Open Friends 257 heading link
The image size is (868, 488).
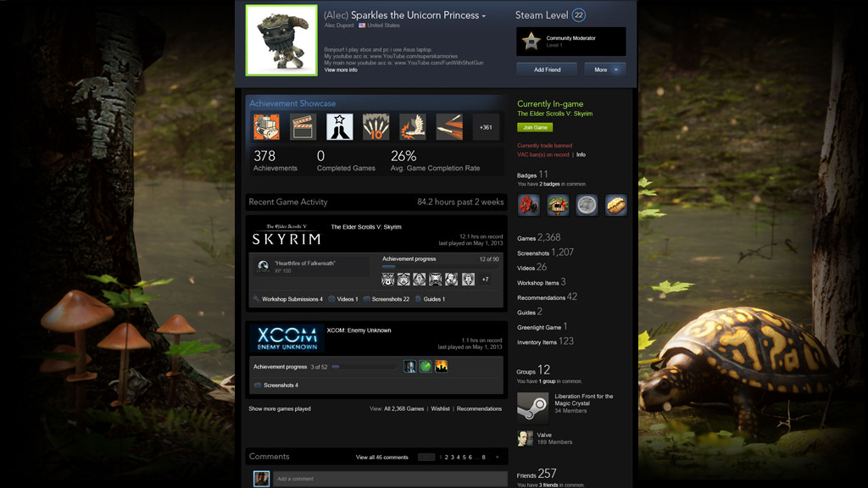pos(537,474)
